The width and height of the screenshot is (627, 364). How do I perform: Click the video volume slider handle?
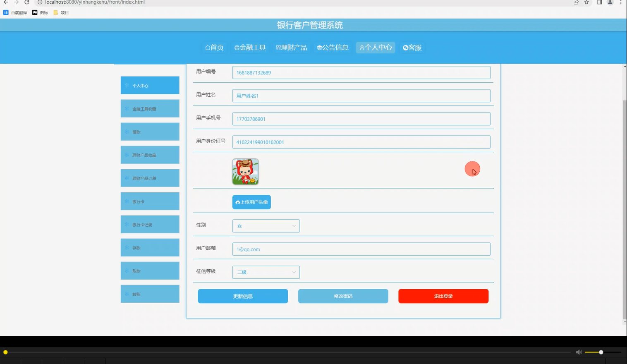coord(601,352)
